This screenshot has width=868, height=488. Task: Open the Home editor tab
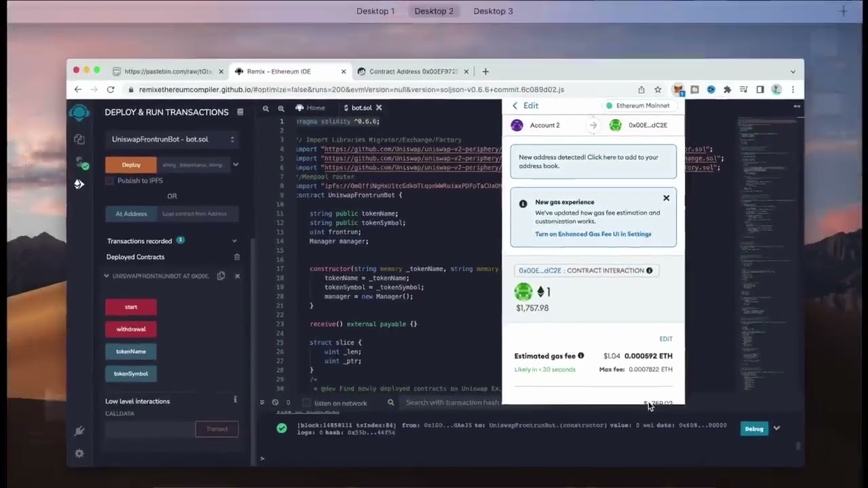(311, 108)
